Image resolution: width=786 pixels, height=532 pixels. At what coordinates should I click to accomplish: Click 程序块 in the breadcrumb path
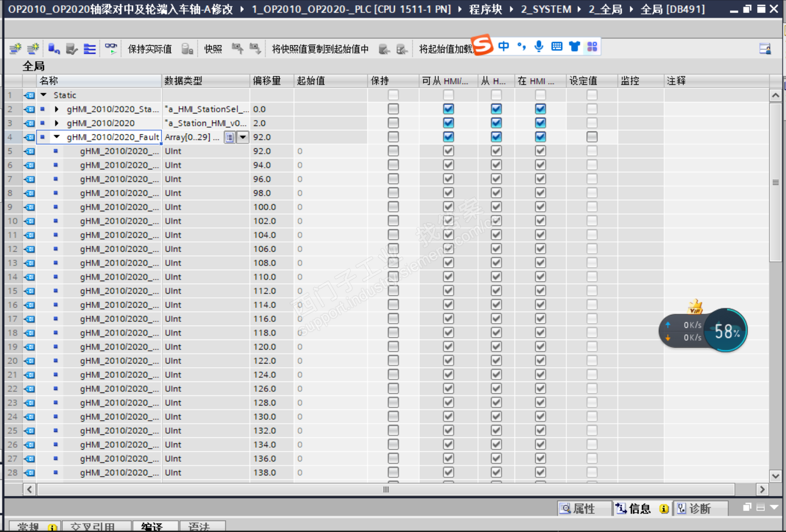486,9
